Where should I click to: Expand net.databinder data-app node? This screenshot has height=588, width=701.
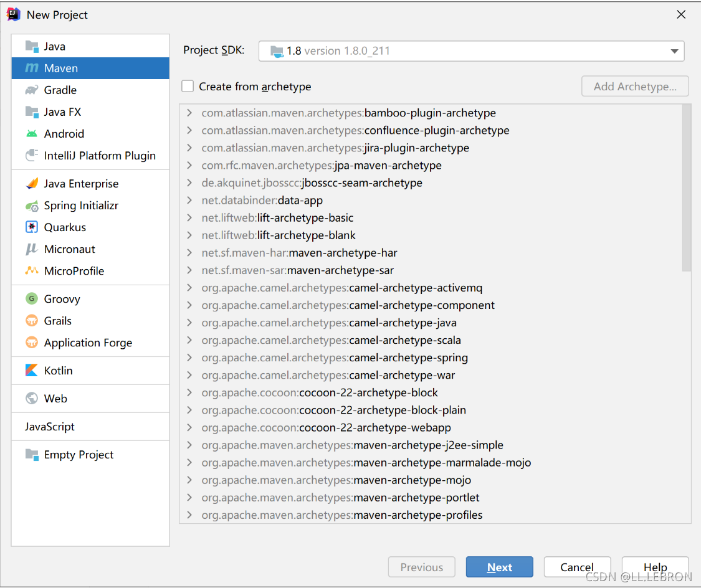click(x=189, y=200)
